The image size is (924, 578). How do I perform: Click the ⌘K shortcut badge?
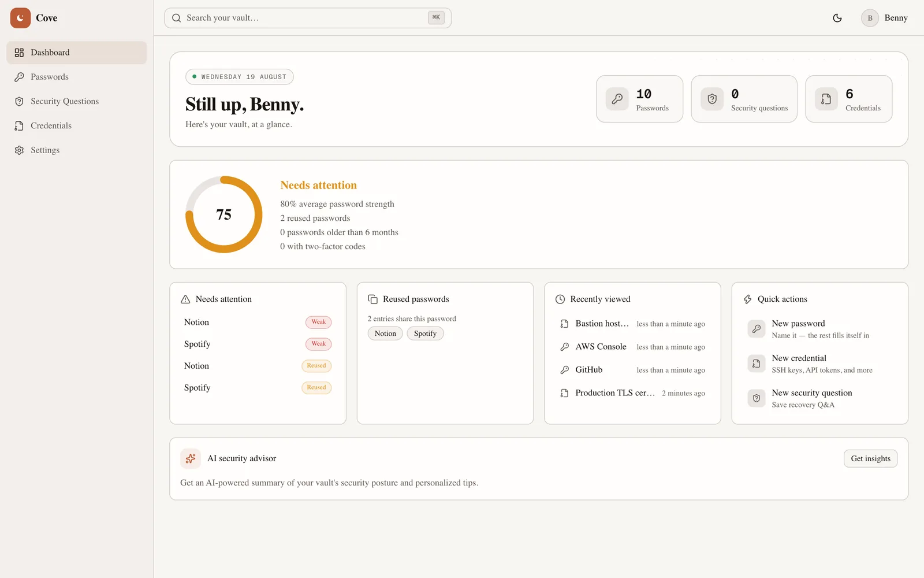[436, 18]
